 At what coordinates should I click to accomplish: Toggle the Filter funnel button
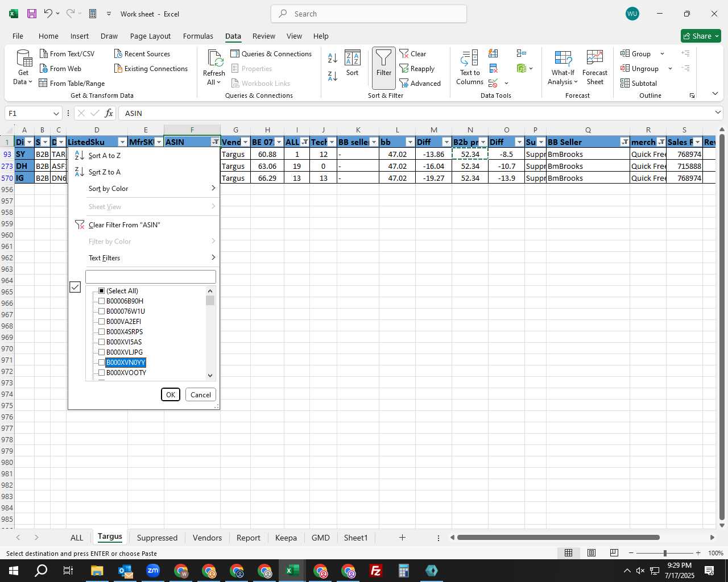click(384, 68)
